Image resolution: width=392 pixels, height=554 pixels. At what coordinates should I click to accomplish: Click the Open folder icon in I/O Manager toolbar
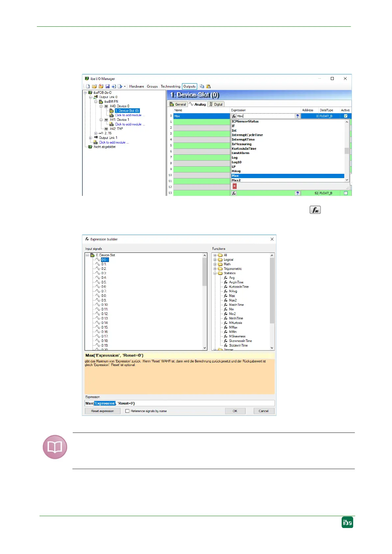(94, 86)
